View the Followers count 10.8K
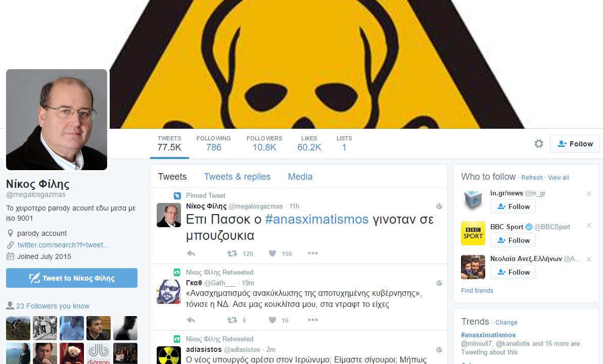Viewport: 603px width, 364px height. [x=264, y=144]
